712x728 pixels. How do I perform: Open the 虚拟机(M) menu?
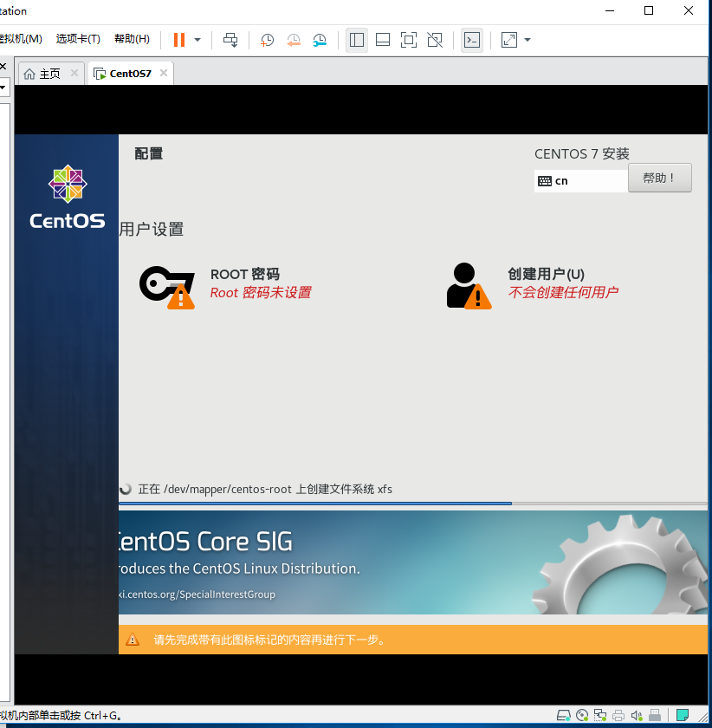(x=21, y=38)
